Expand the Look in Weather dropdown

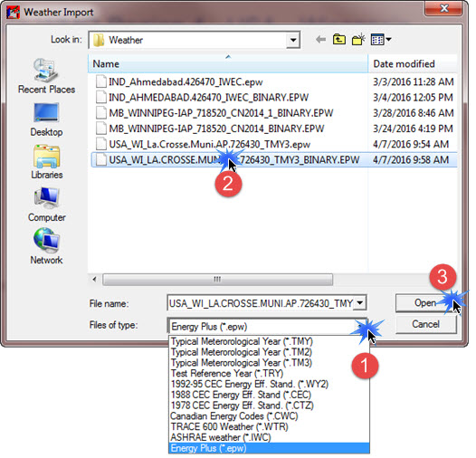click(x=292, y=40)
